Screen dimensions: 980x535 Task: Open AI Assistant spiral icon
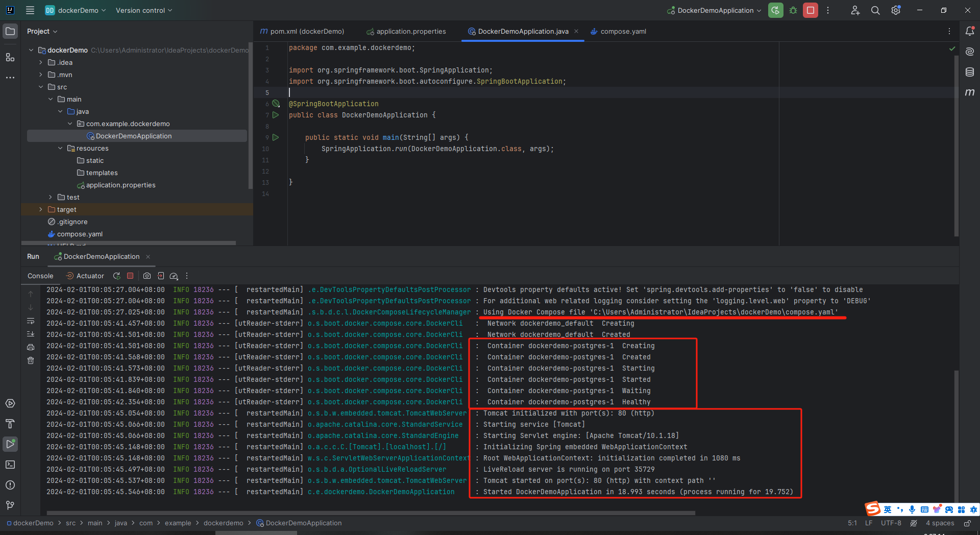click(x=970, y=52)
